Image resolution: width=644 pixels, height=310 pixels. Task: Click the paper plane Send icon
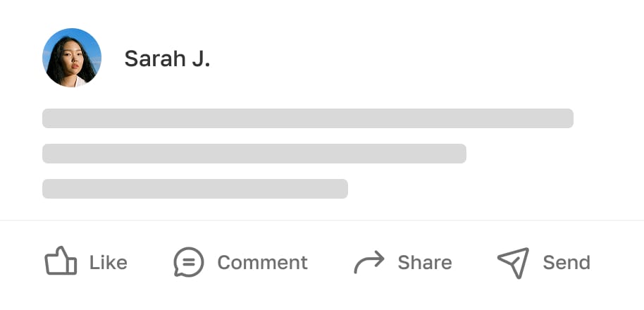pos(513,262)
